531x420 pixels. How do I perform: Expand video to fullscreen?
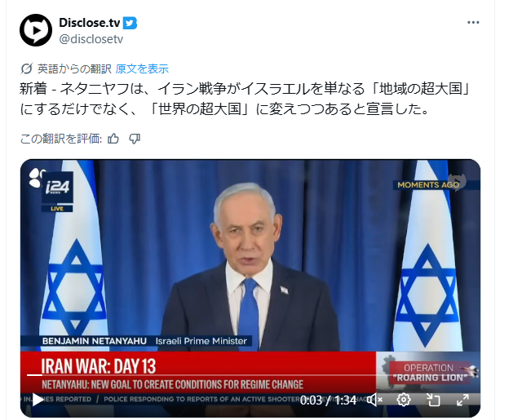click(462, 400)
